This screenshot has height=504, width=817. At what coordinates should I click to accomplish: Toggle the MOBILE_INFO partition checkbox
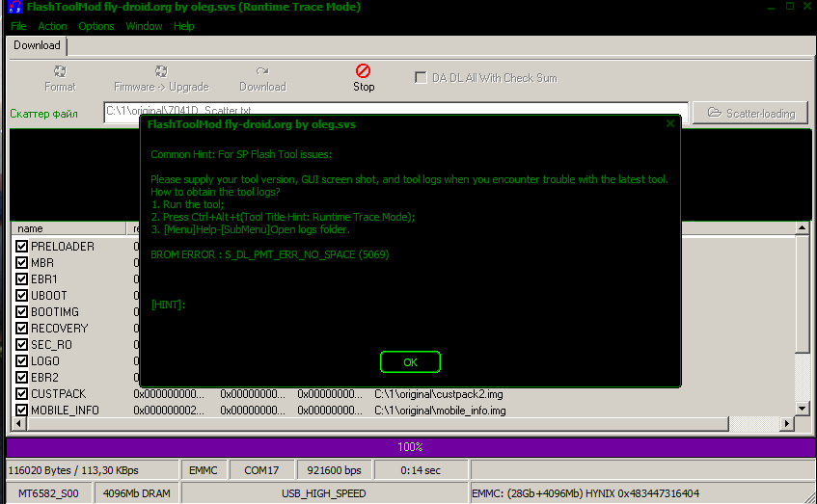(x=22, y=411)
